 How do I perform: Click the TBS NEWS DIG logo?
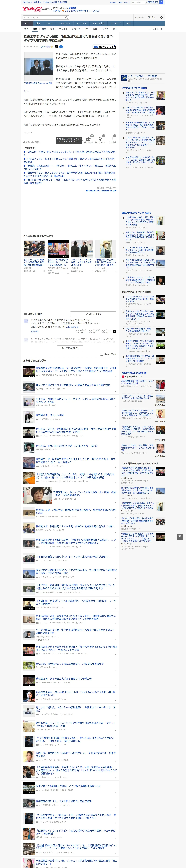coord(104,47)
